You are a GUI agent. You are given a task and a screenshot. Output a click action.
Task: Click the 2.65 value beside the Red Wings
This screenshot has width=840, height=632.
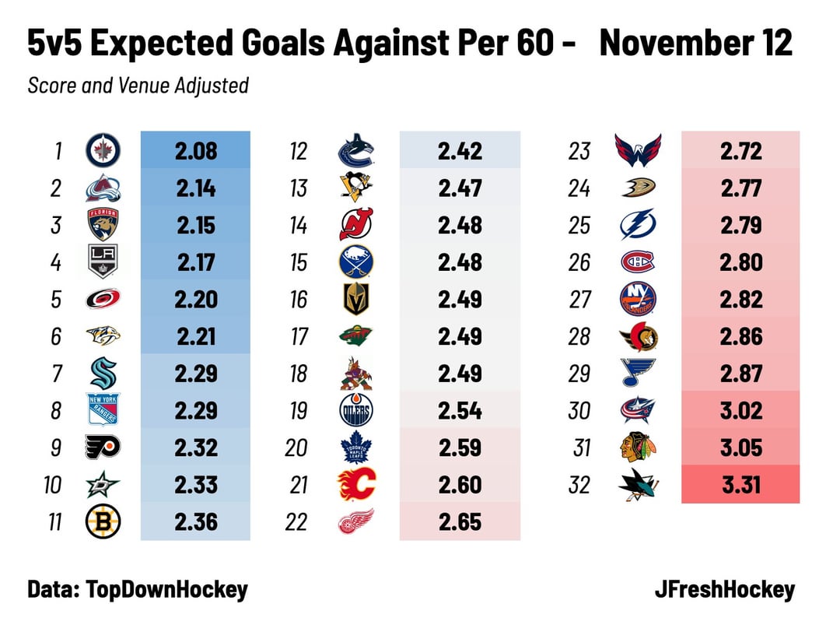[460, 521]
